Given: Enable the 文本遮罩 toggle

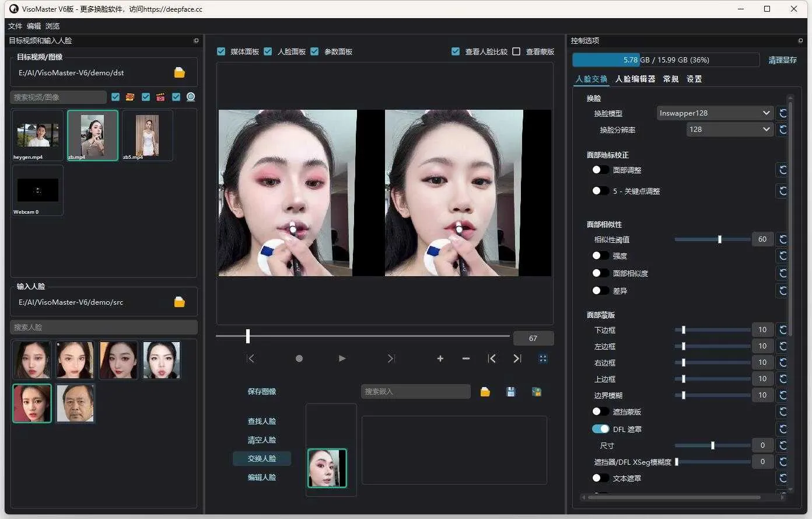Looking at the screenshot, I should [x=600, y=478].
